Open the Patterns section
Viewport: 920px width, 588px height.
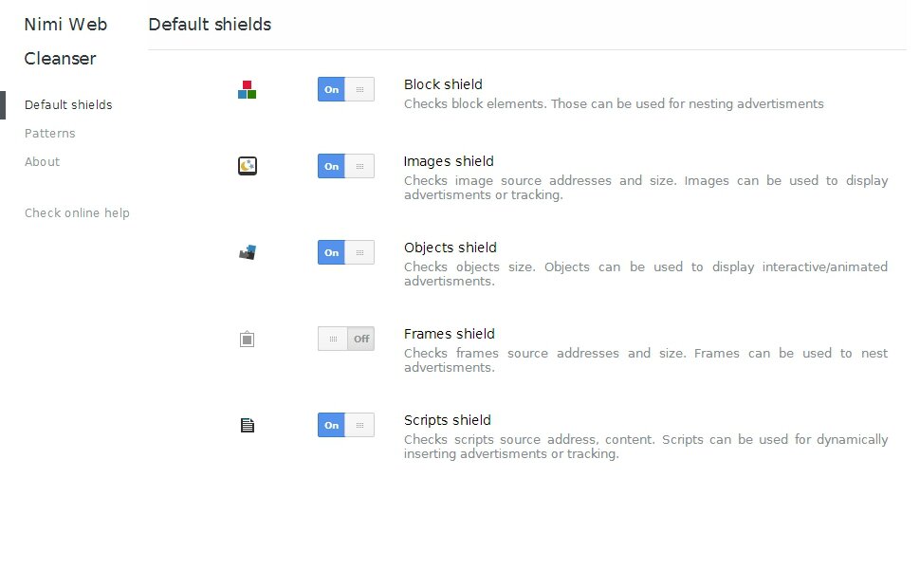coord(50,133)
